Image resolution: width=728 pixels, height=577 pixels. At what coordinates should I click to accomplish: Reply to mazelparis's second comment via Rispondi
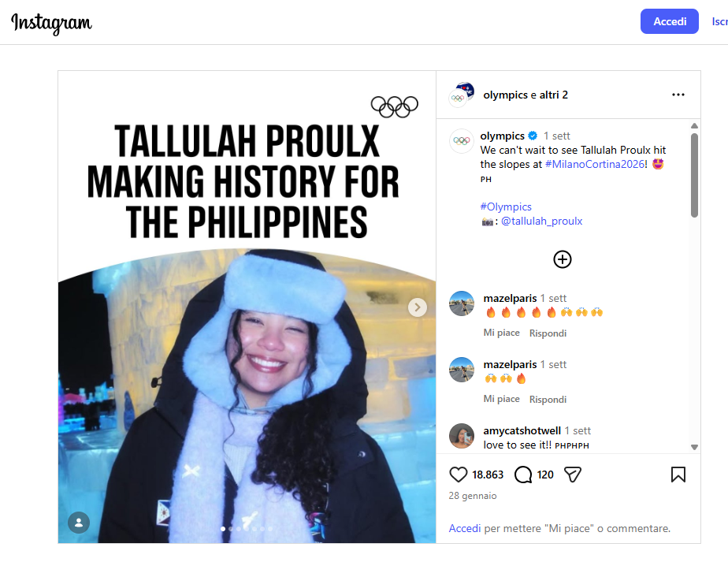point(548,399)
